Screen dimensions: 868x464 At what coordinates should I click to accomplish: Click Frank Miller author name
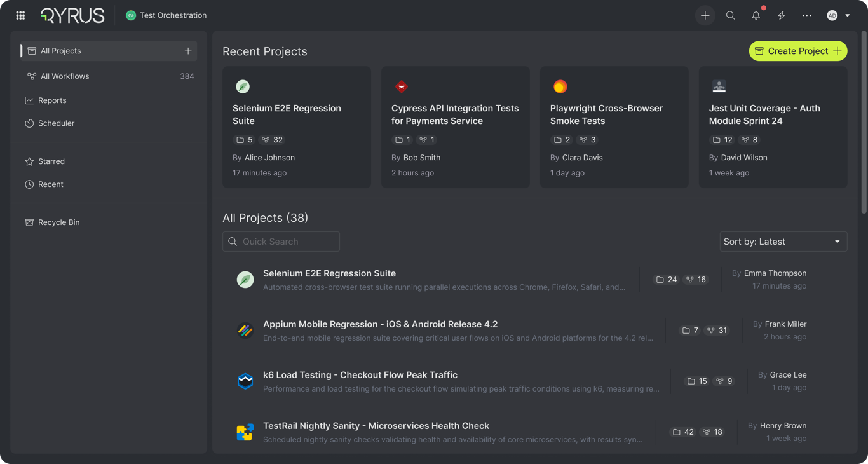(x=785, y=324)
